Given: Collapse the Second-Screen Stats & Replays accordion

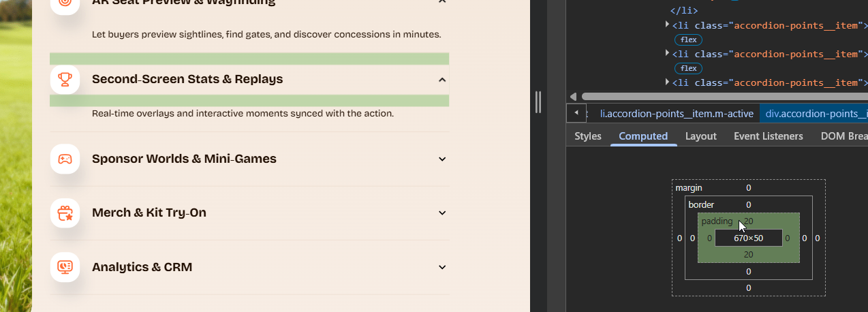Looking at the screenshot, I should (442, 80).
